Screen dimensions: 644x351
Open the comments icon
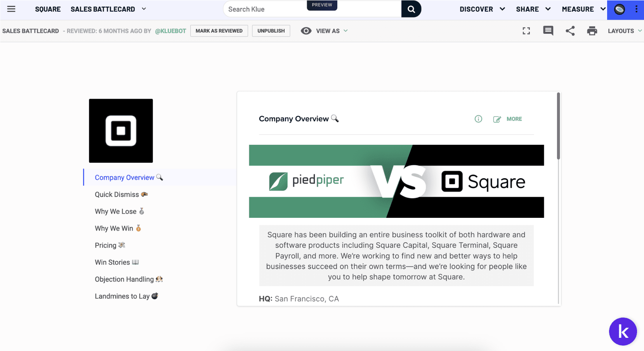pos(548,31)
